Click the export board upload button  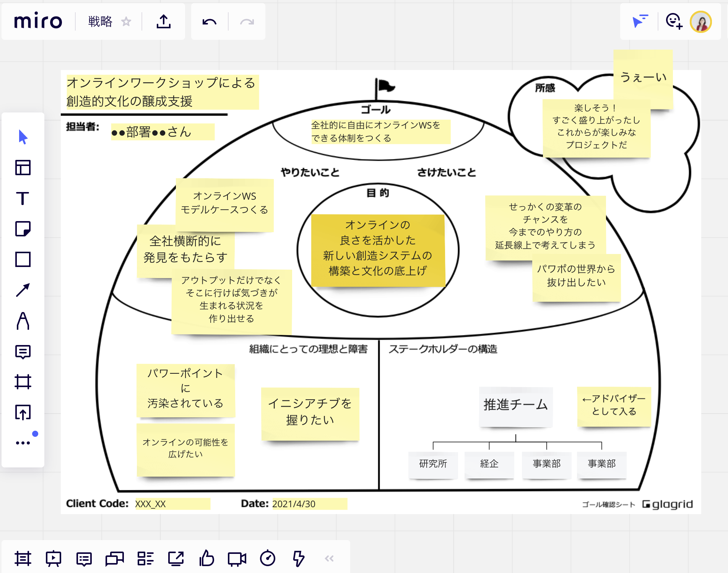click(x=164, y=22)
